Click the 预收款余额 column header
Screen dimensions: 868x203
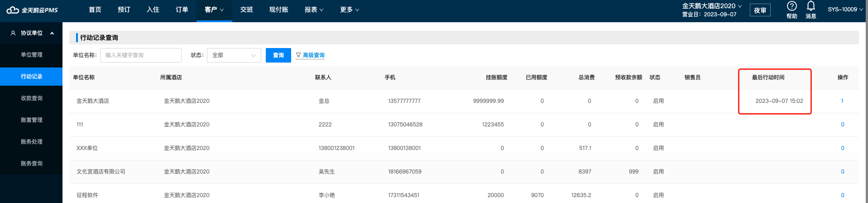tap(628, 77)
